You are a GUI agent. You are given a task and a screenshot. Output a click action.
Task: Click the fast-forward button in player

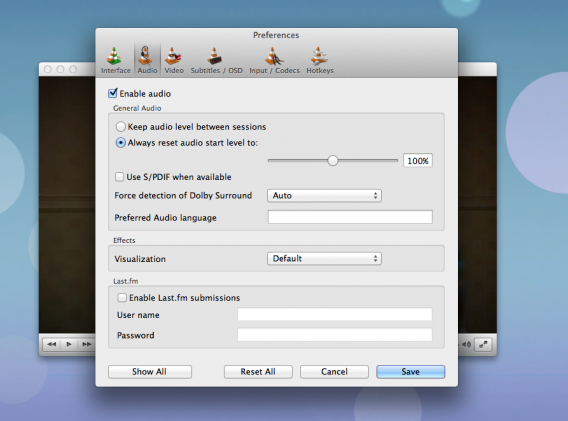click(86, 344)
